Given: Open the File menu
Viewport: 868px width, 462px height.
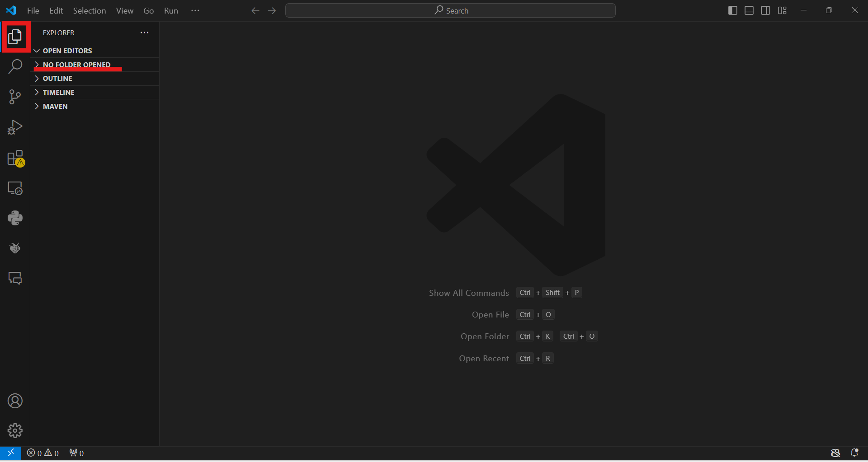Looking at the screenshot, I should 33,10.
